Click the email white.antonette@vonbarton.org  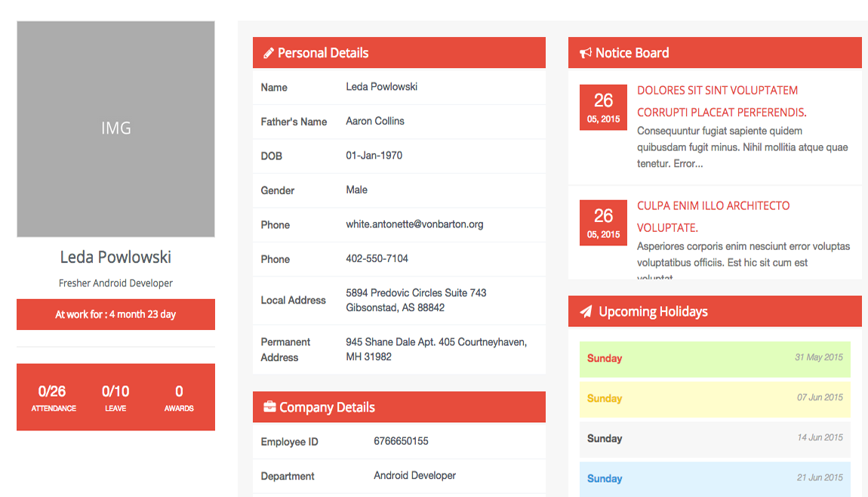tap(414, 224)
